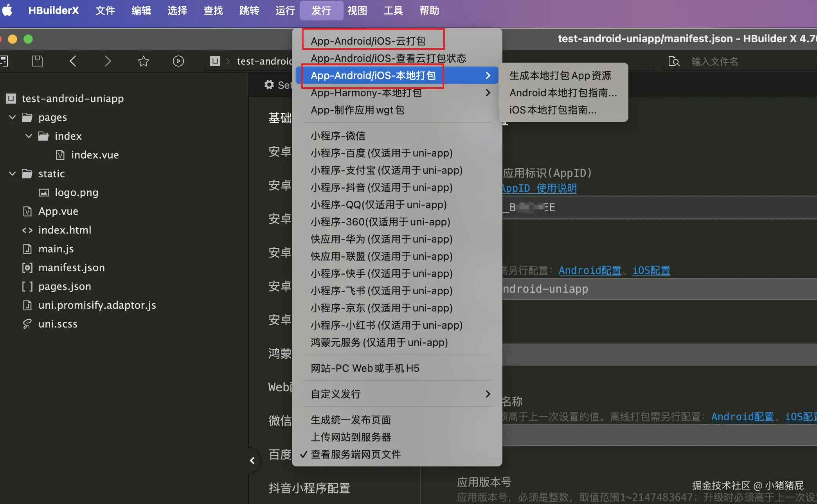Image resolution: width=817 pixels, height=504 pixels.
Task: Navigate forward using the right arrow icon
Action: 108,61
